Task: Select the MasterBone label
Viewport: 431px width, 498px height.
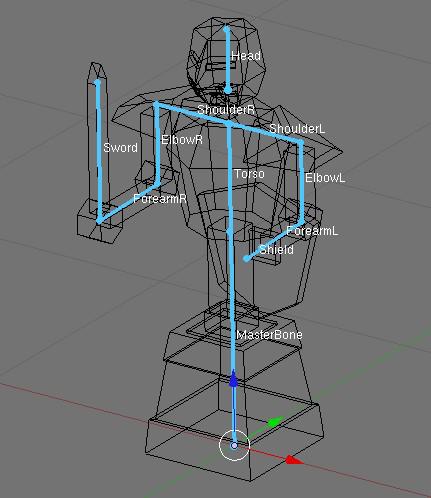Action: tap(269, 335)
